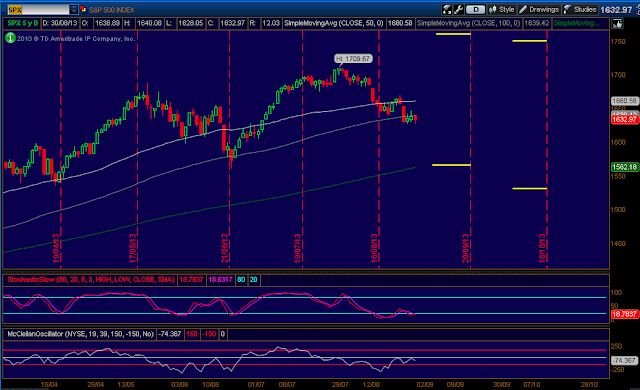This screenshot has height=390, width=640.
Task: Click the green info icon on chart
Action: pyautogui.click(x=10, y=38)
